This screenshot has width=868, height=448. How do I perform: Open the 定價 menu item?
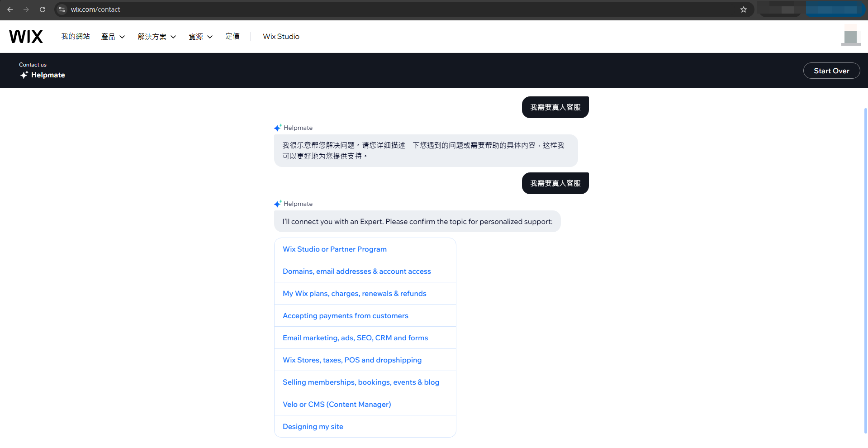(232, 36)
